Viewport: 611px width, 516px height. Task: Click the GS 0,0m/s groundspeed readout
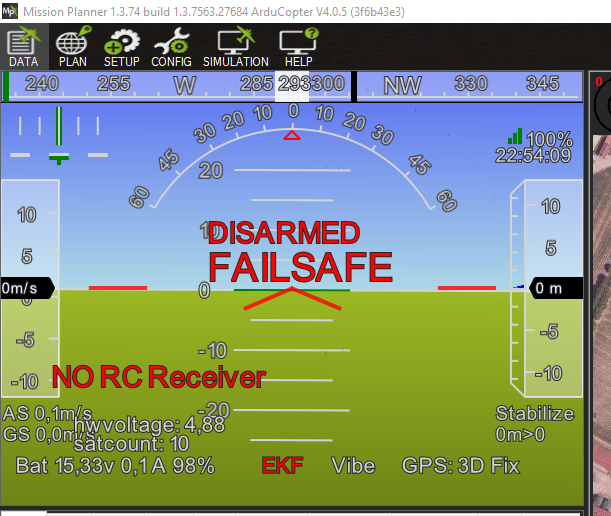pos(48,434)
